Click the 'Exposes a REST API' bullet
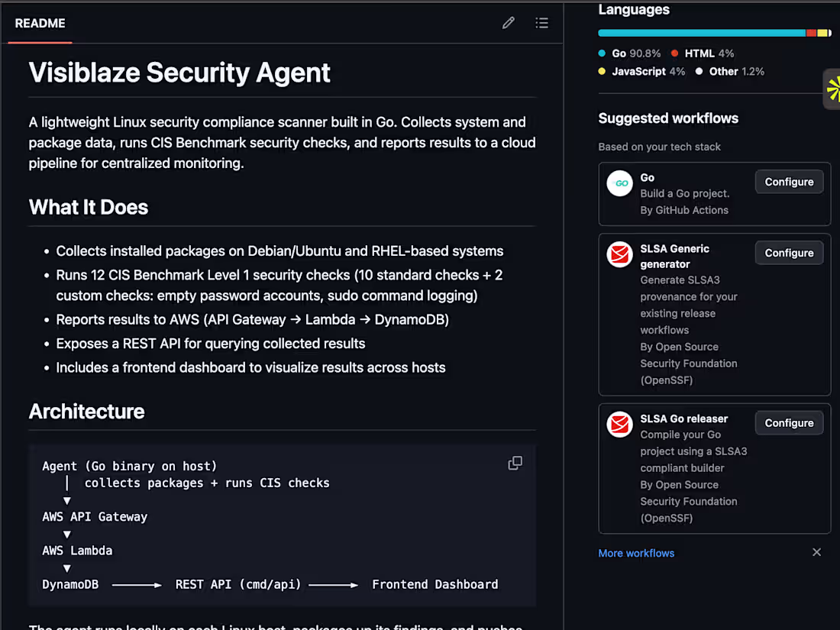Viewport: 840px width, 630px height. pyautogui.click(x=211, y=344)
